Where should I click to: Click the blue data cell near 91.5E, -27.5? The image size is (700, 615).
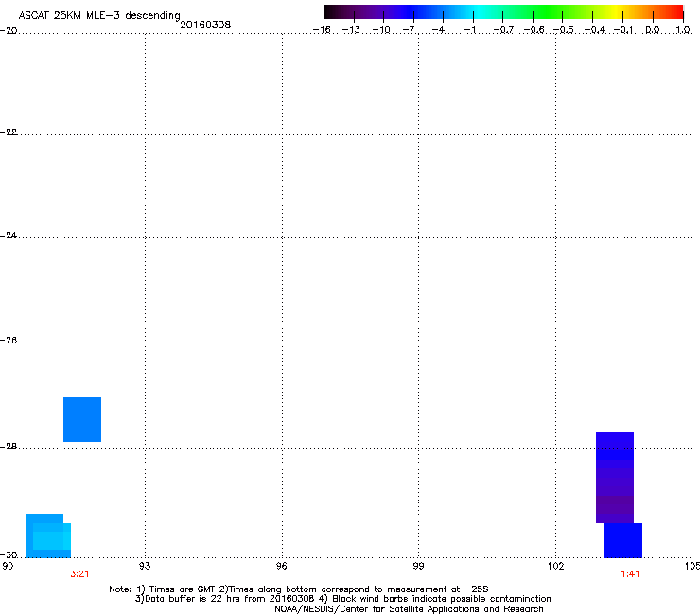[x=82, y=419]
